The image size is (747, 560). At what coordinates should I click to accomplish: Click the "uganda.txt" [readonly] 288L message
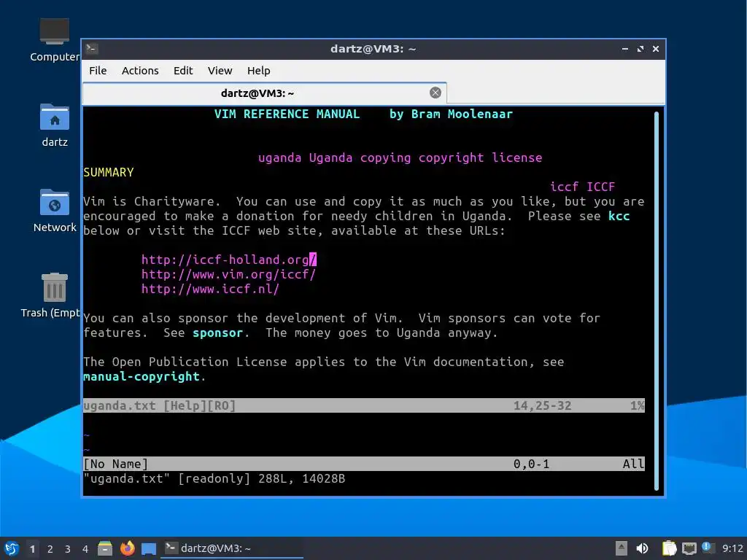[x=214, y=478]
